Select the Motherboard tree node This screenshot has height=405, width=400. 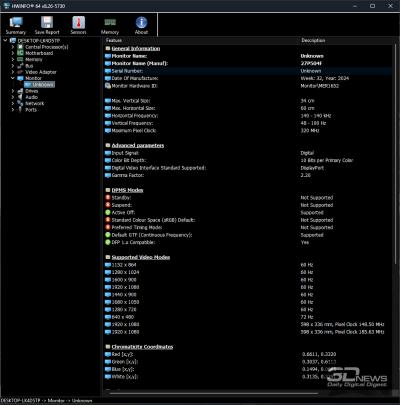(39, 53)
